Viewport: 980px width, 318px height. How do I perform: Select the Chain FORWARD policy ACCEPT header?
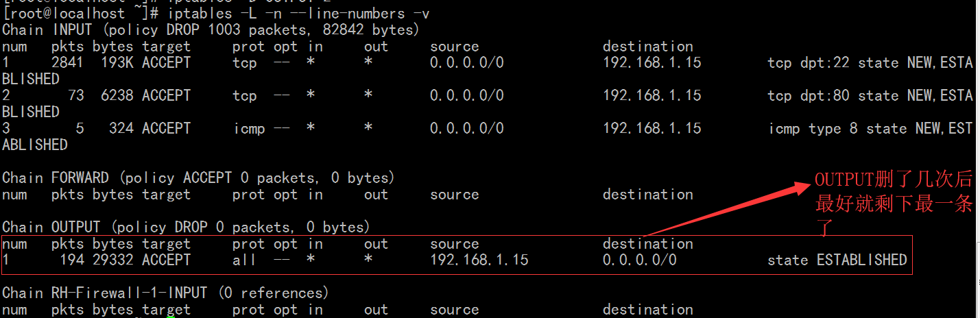pyautogui.click(x=198, y=178)
